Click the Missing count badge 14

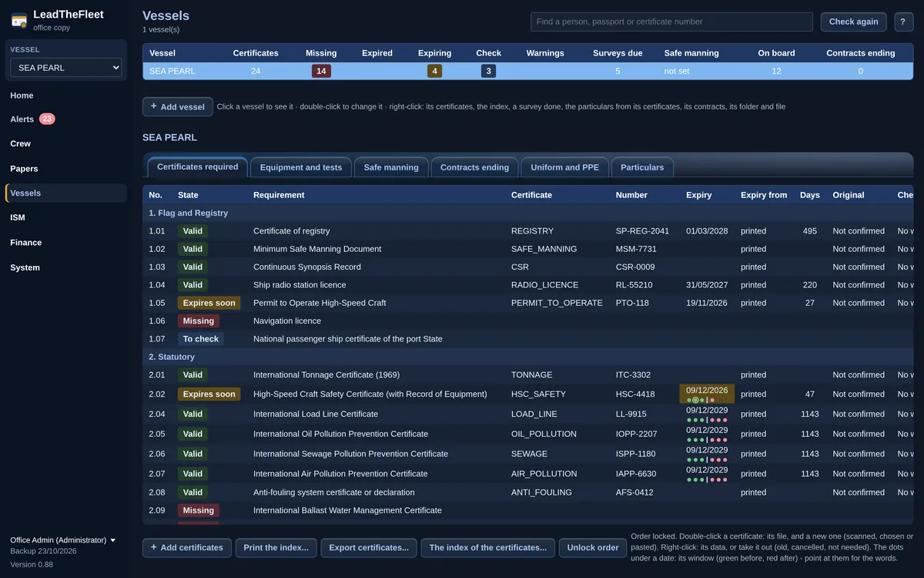point(321,71)
